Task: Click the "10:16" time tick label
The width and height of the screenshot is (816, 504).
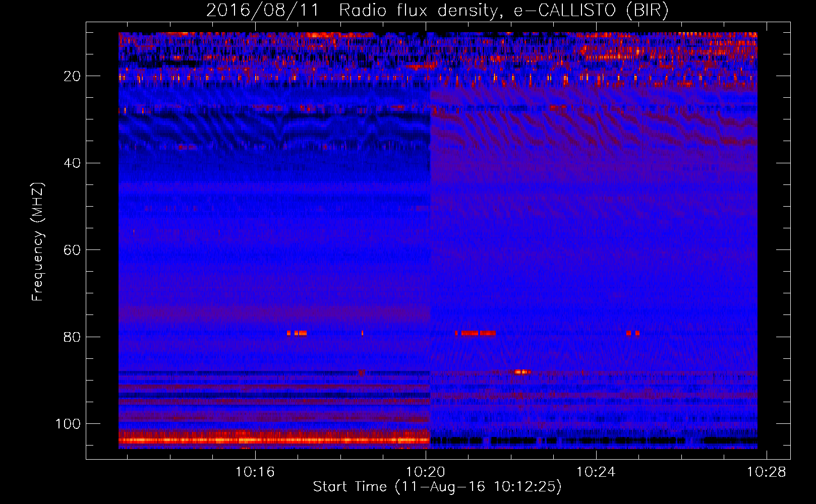Action: (x=255, y=472)
